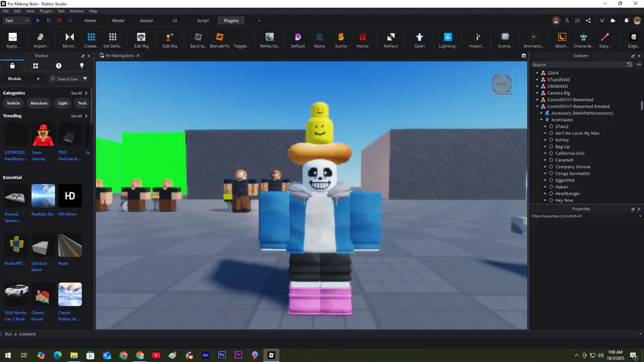Screen dimensions: 644x362
Task: Expand the Caramell animation entry
Action: (x=545, y=160)
